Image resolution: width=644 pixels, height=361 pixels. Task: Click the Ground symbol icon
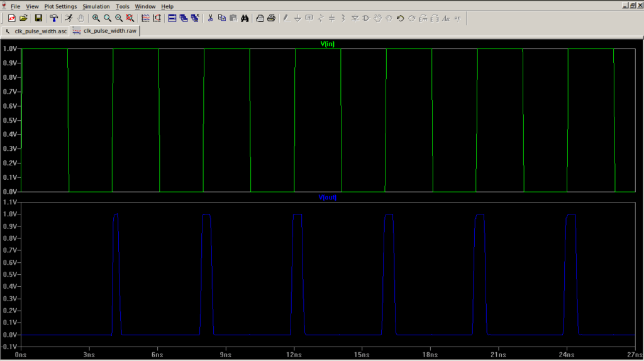(x=297, y=18)
